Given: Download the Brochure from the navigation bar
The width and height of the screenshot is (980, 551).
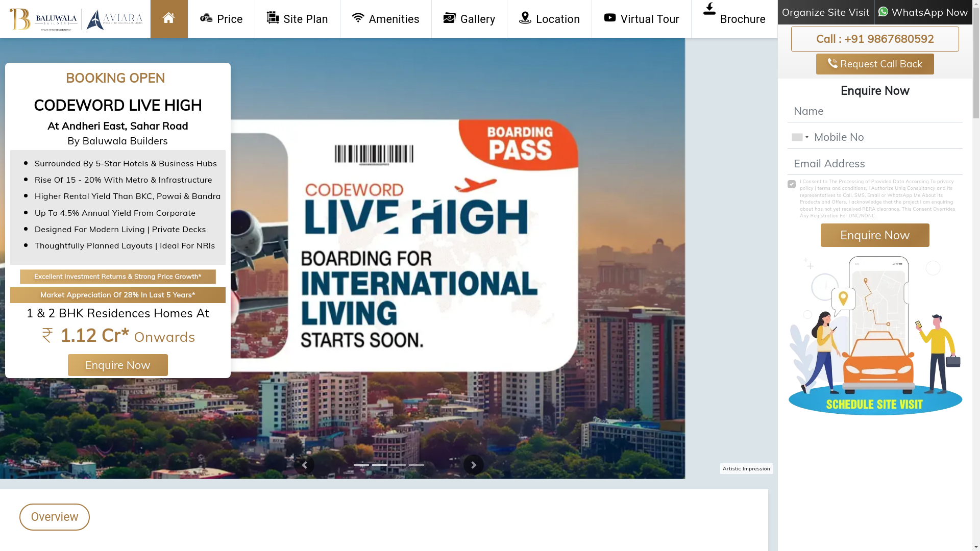Looking at the screenshot, I should (x=734, y=19).
